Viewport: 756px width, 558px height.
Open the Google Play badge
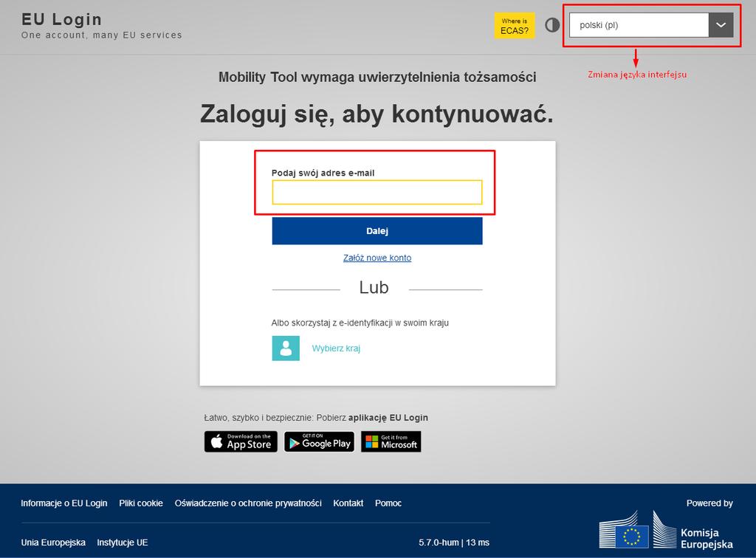[319, 441]
